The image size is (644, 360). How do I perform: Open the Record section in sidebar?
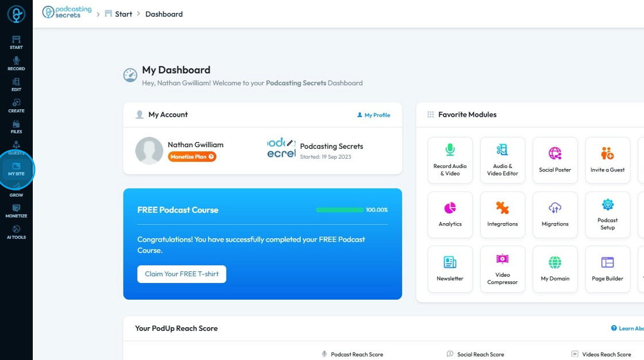tap(16, 64)
